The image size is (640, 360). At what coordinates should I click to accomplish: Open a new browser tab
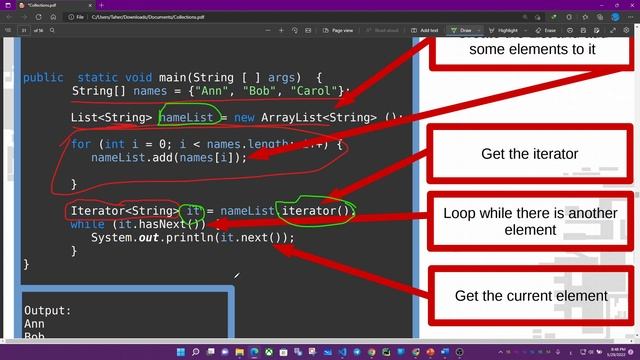point(101,5)
